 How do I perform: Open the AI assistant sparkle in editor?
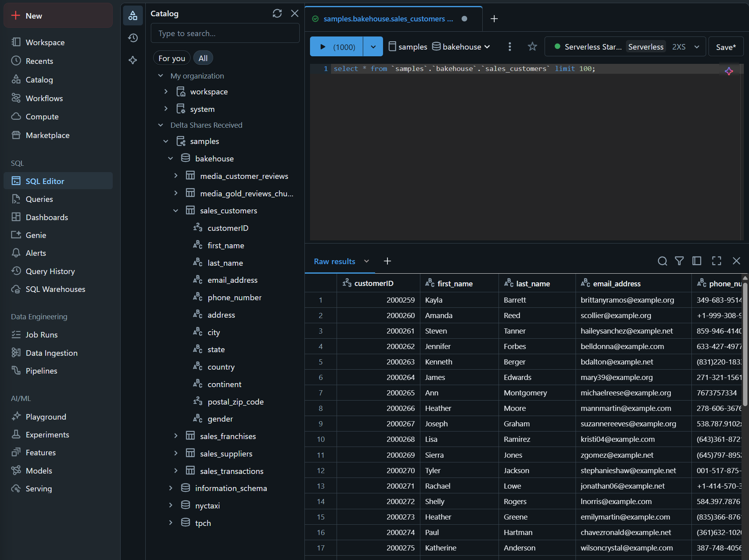point(729,71)
